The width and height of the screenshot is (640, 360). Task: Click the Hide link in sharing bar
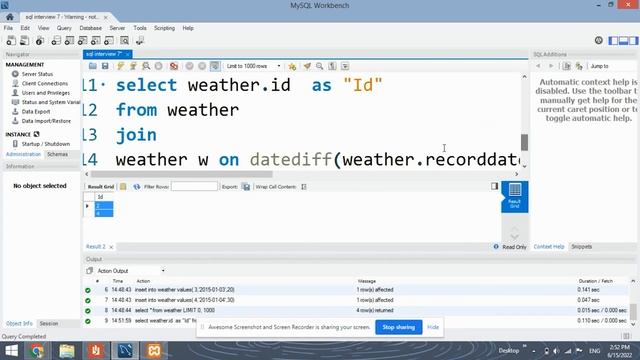click(433, 327)
